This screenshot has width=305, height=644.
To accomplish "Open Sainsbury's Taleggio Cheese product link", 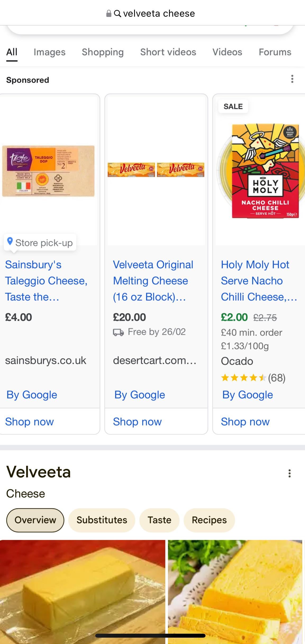I will click(46, 281).
